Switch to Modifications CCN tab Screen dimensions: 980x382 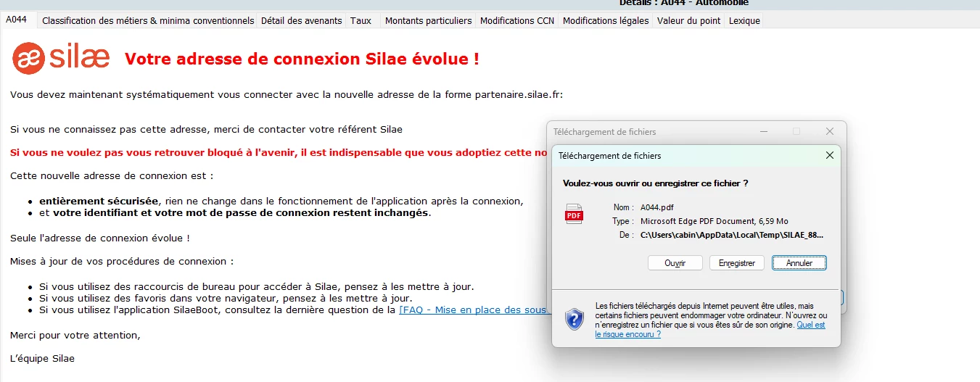click(517, 21)
